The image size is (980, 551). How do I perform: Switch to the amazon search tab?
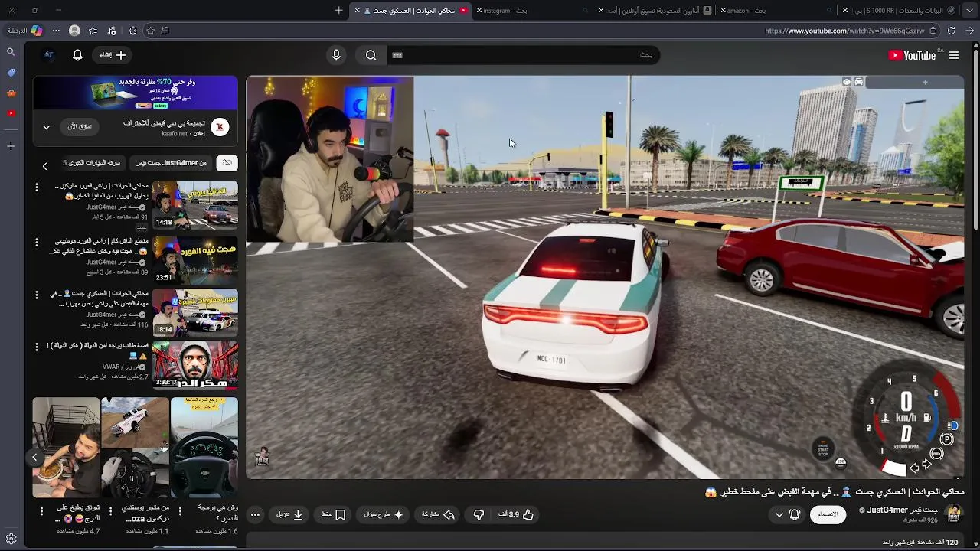point(778,10)
